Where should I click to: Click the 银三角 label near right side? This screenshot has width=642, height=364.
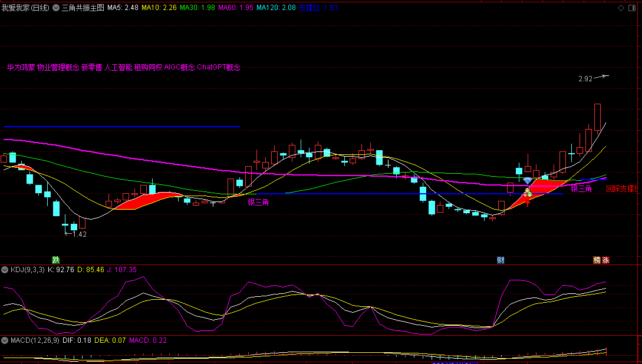coord(581,188)
